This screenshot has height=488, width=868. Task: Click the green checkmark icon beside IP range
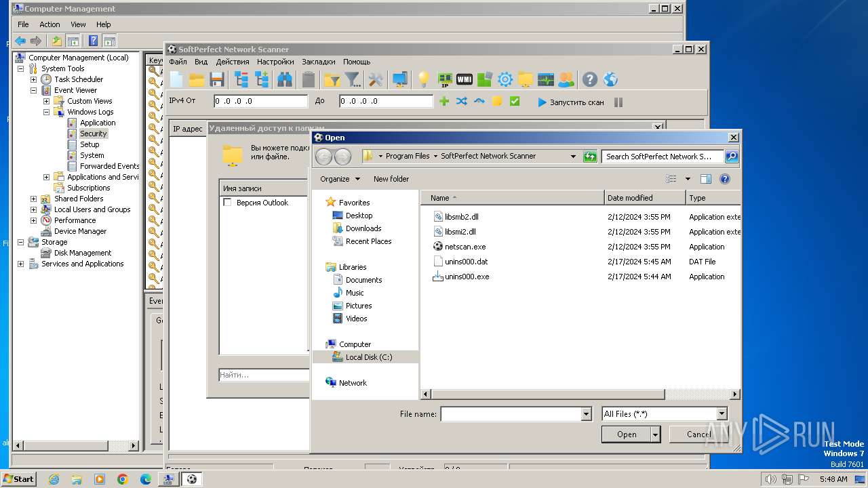pos(515,102)
